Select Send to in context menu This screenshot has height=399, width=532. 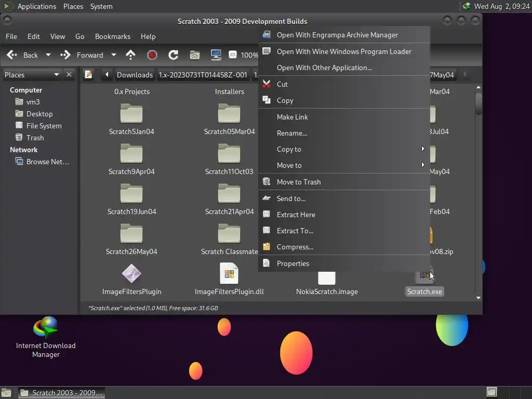(344, 198)
